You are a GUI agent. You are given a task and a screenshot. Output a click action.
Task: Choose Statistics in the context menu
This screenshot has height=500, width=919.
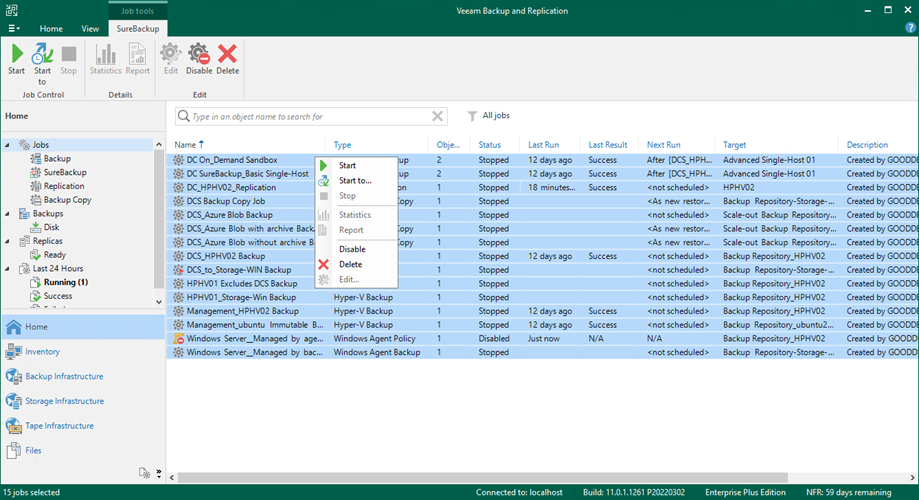[356, 215]
